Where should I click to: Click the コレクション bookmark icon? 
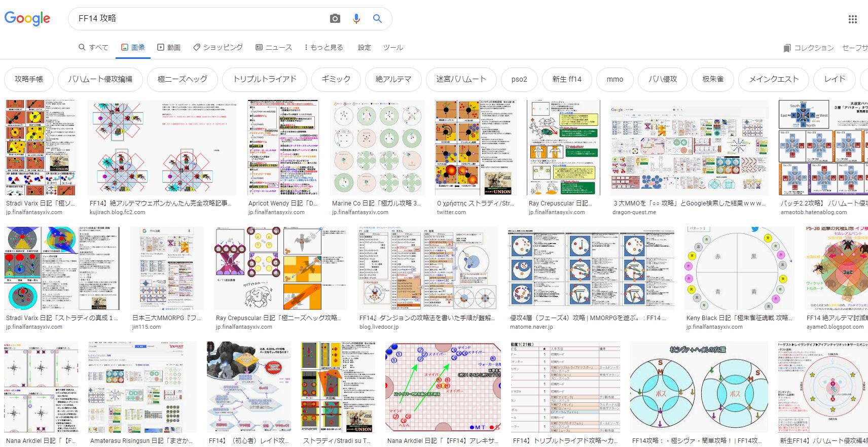[787, 48]
